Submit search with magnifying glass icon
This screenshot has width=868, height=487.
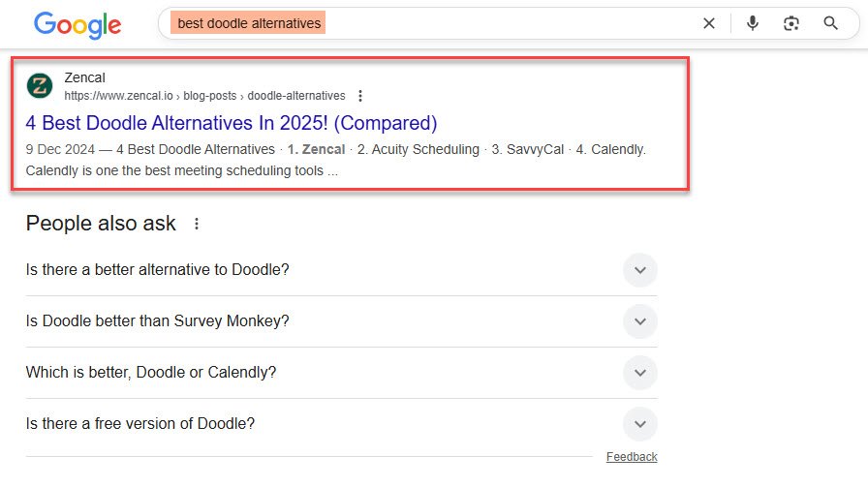point(830,23)
